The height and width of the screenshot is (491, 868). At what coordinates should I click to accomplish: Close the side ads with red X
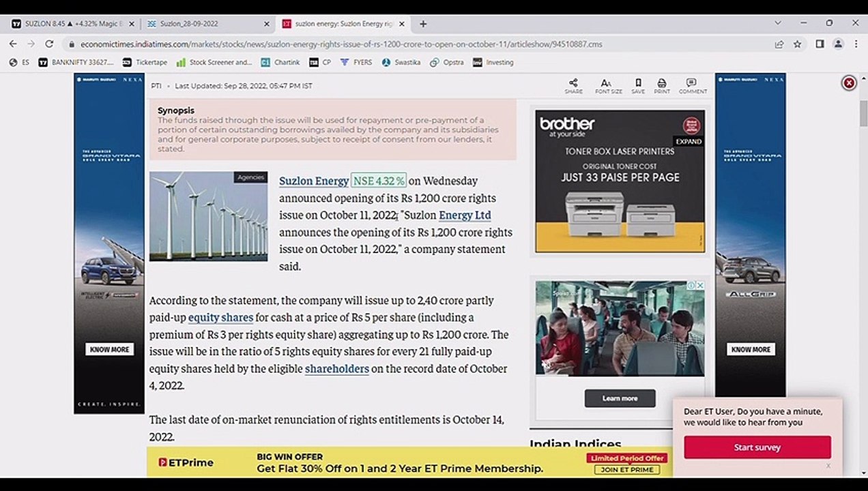pyautogui.click(x=849, y=83)
